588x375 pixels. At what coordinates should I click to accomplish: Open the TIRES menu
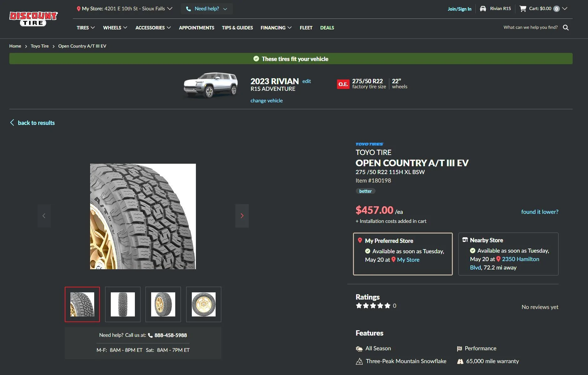click(85, 28)
